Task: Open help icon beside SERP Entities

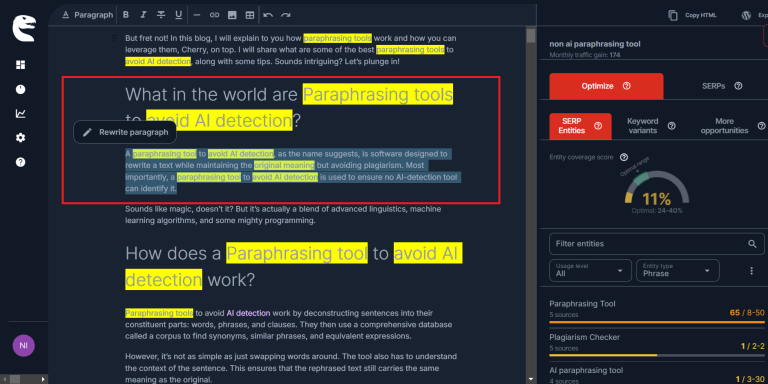Action: click(x=598, y=126)
